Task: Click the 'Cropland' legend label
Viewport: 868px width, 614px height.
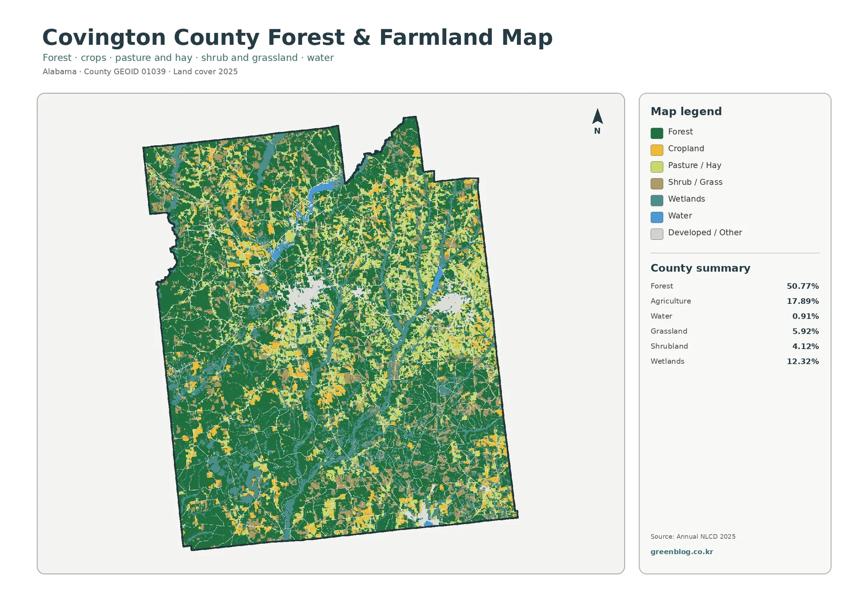Action: click(x=686, y=149)
